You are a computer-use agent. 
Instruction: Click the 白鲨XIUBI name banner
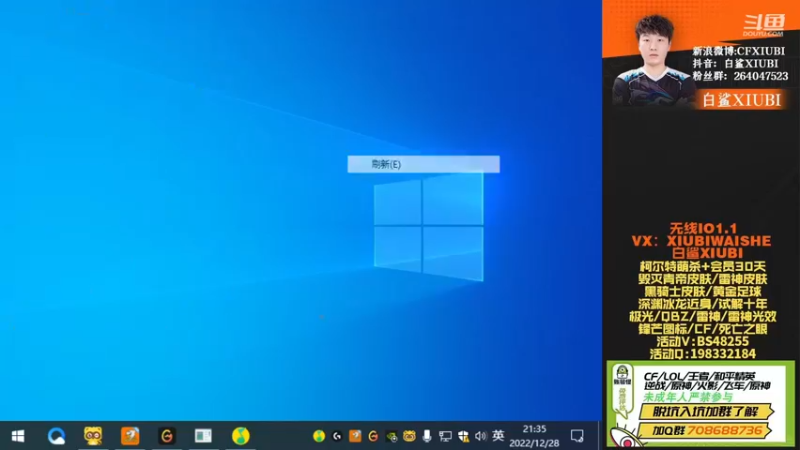pos(742,100)
